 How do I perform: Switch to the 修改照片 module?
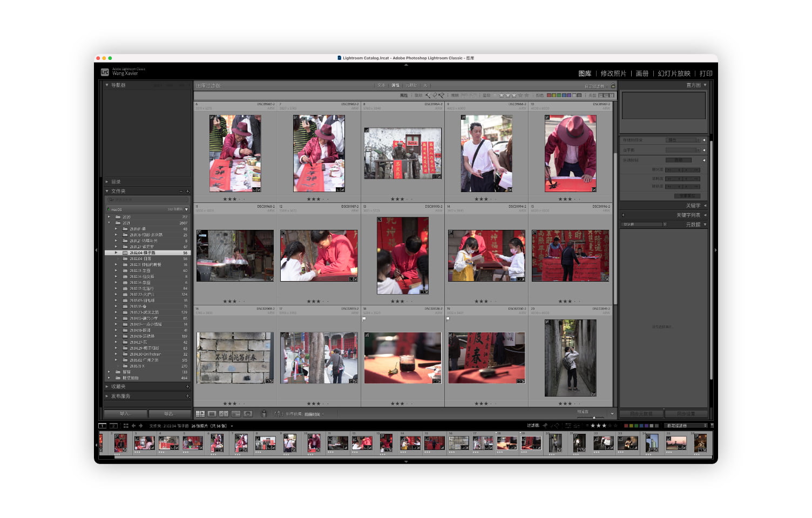[x=614, y=73]
